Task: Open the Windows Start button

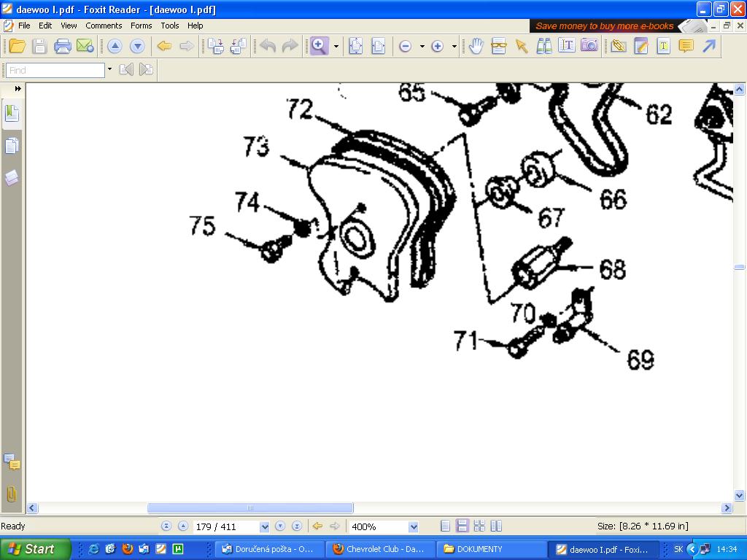Action: point(34,549)
